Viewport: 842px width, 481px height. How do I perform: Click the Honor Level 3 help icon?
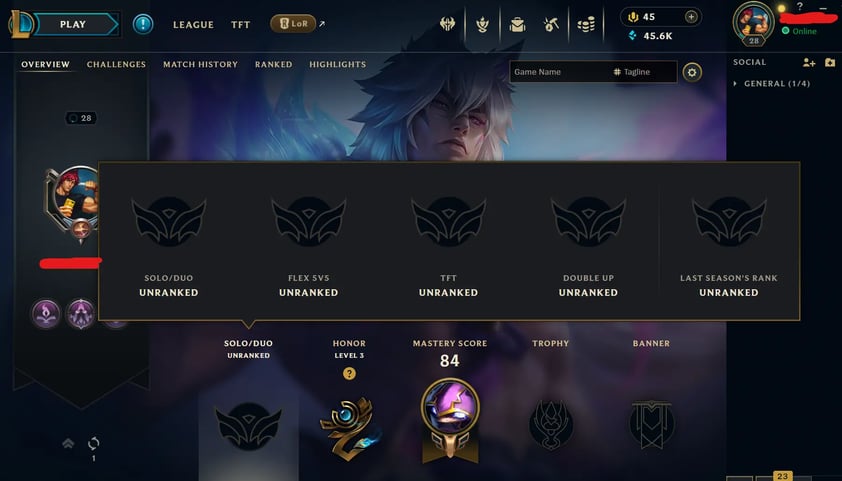tap(349, 373)
